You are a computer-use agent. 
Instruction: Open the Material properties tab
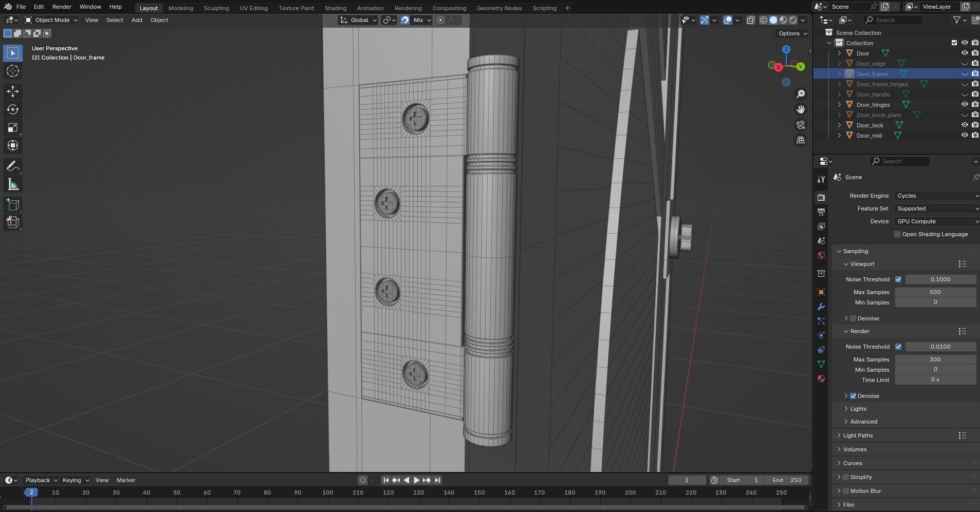(821, 378)
